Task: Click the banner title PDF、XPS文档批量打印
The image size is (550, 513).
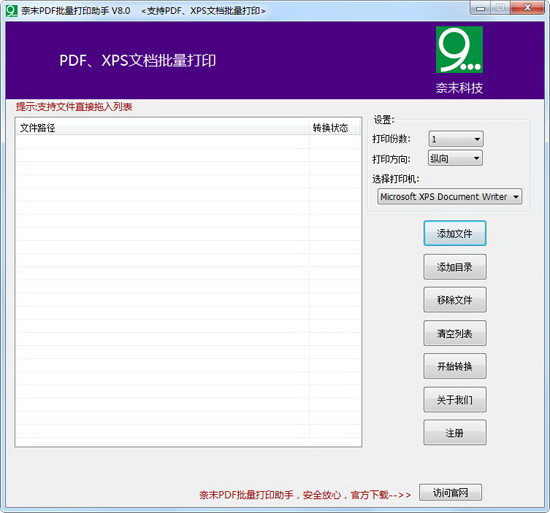Action: tap(138, 60)
